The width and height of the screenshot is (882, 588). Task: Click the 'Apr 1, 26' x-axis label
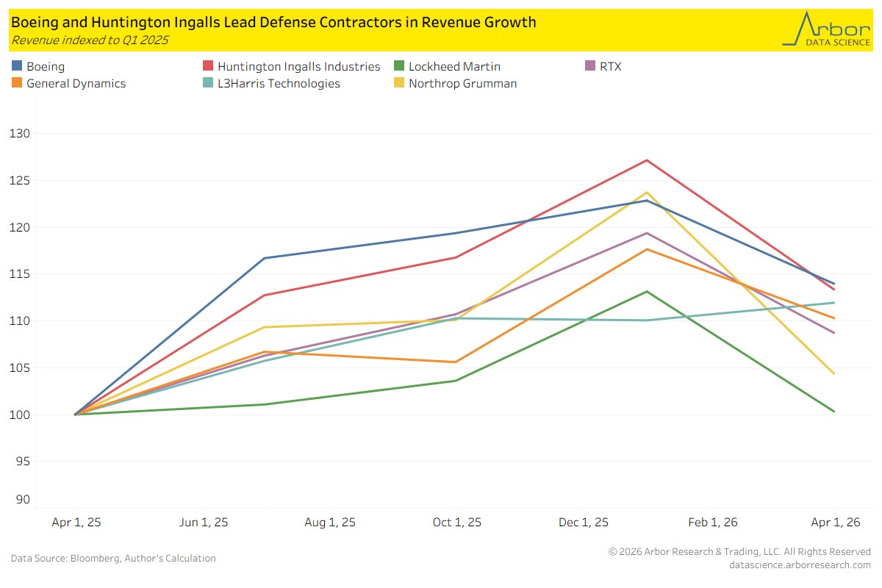click(x=834, y=523)
